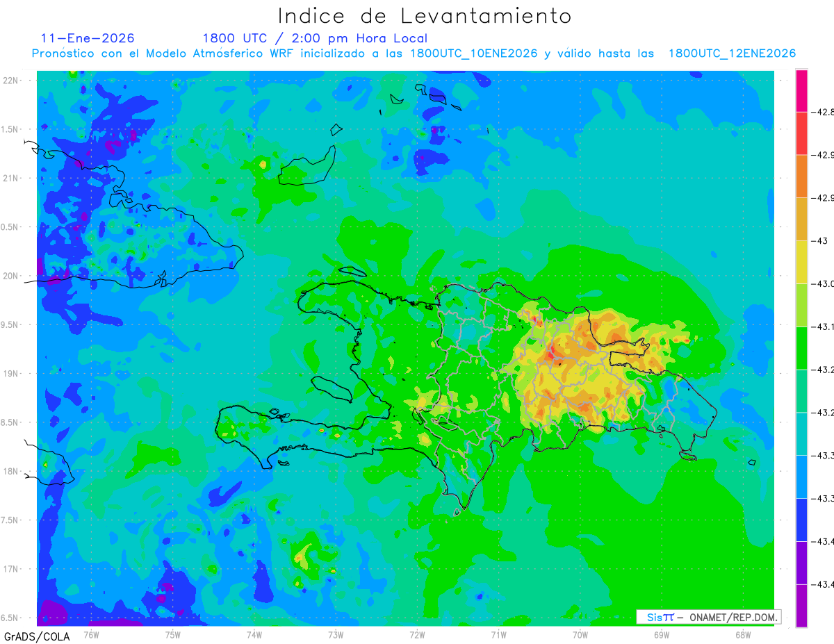Image resolution: width=834 pixels, height=644 pixels.
Task: Click the '76W' longitude label
Action: (92, 634)
